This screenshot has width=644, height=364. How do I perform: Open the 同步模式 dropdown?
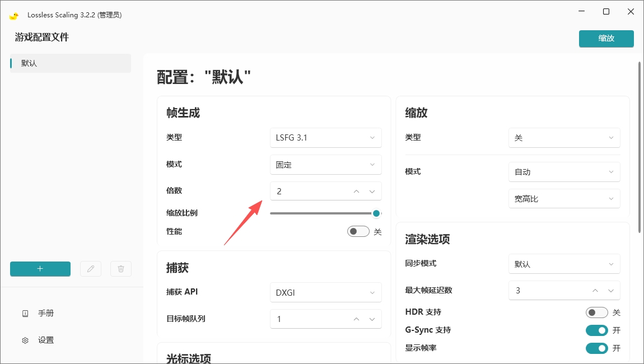[x=564, y=264]
